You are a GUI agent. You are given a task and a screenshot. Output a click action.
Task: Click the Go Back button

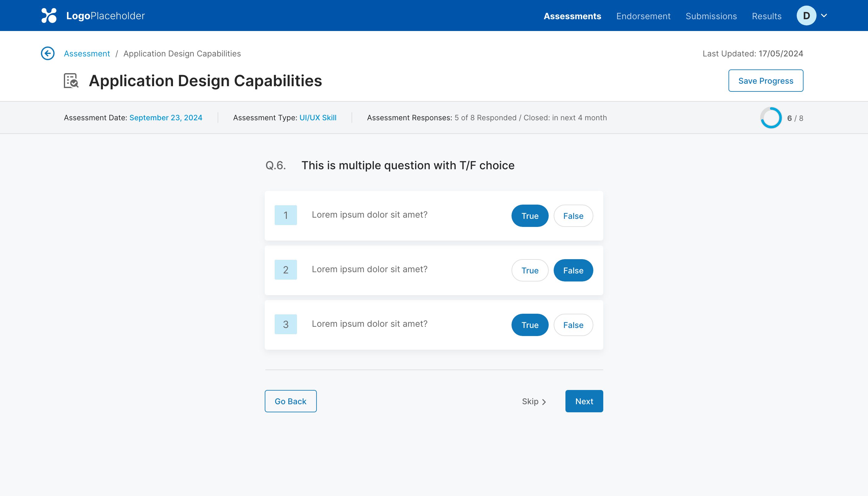(290, 401)
